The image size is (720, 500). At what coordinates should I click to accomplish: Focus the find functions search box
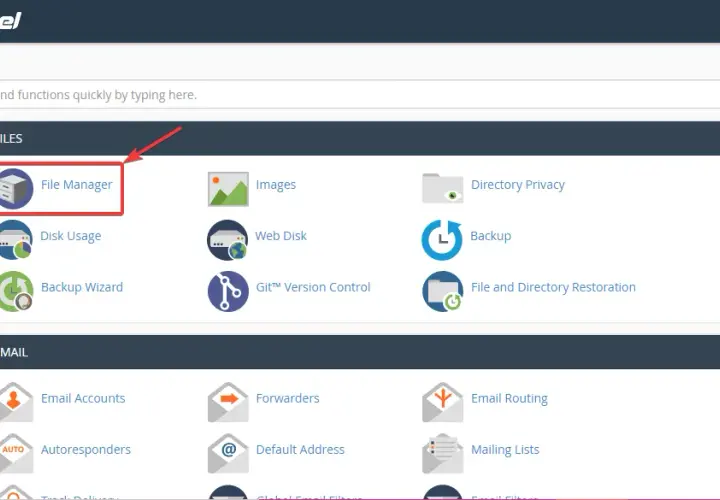360,95
